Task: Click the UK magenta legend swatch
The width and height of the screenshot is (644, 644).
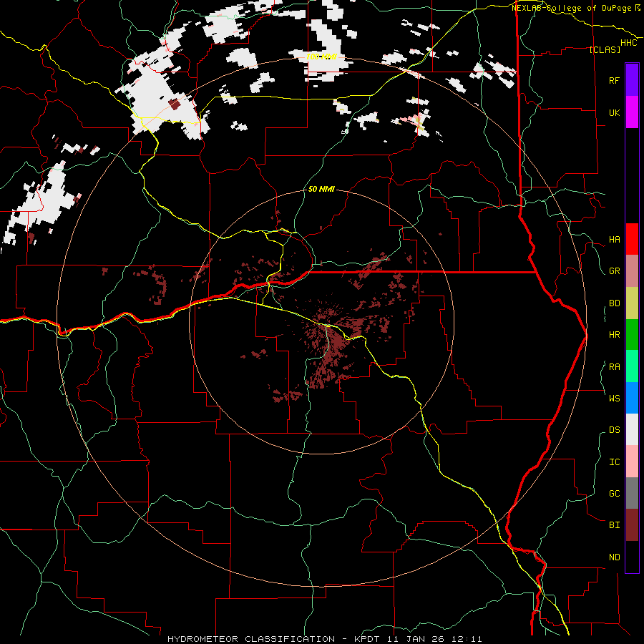Action: point(632,112)
